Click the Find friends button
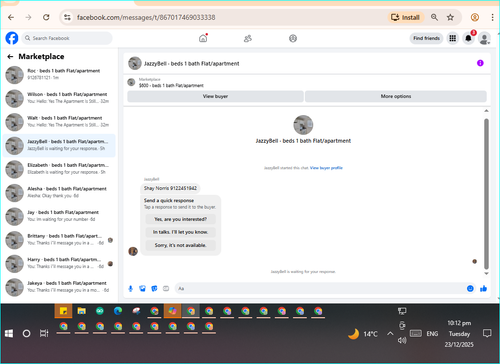Viewport: 500px width, 364px height. 426,38
